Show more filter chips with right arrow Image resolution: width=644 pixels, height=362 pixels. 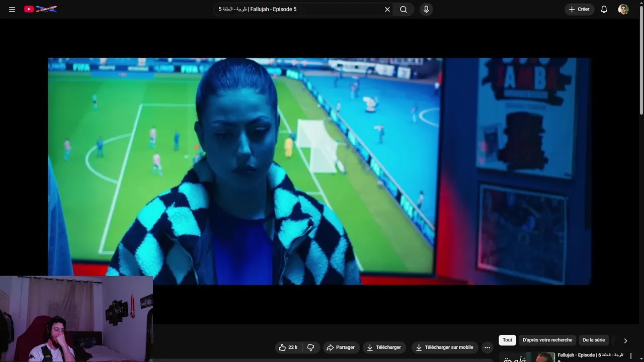(x=625, y=340)
